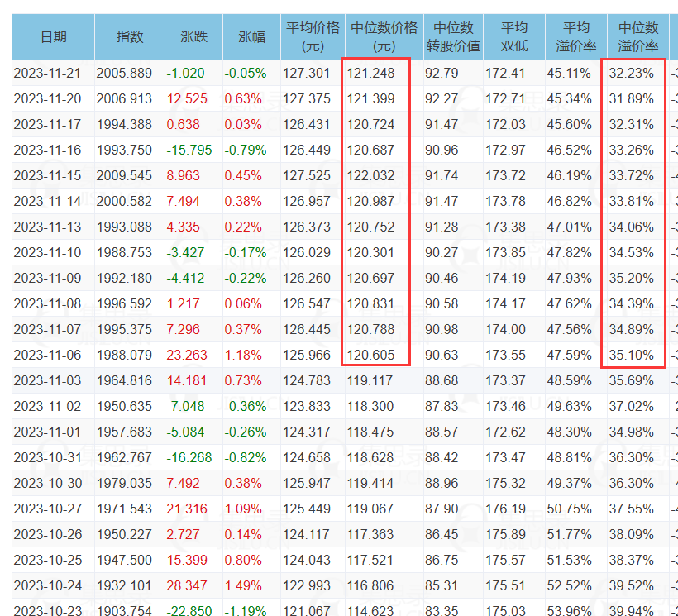The image size is (678, 616).
Task: Click the 平均价格(元) column header
Action: point(313,36)
